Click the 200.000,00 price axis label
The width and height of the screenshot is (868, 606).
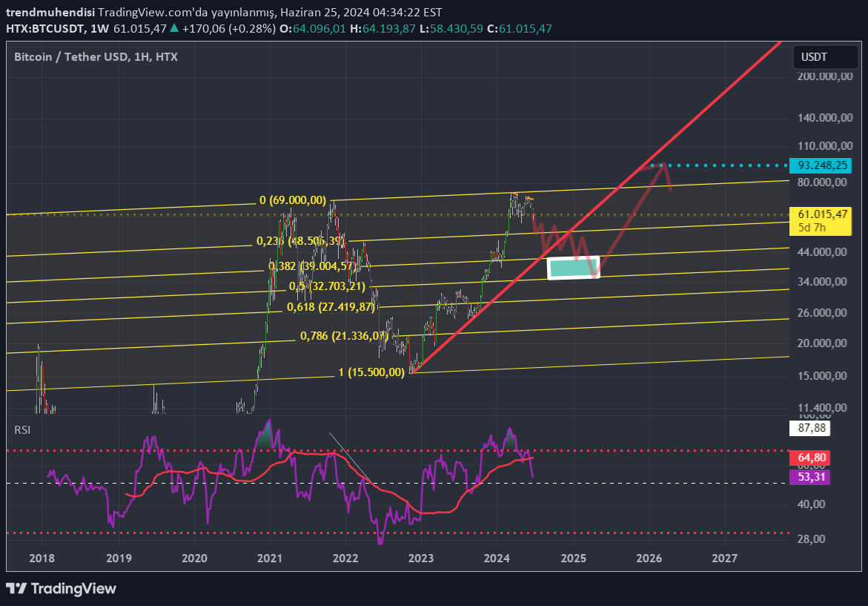coord(825,76)
